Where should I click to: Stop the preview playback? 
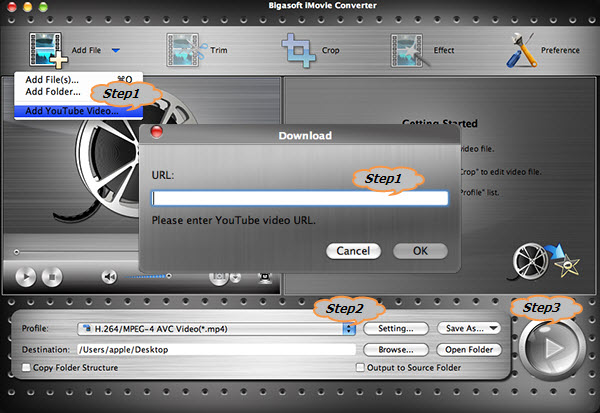pos(52,276)
